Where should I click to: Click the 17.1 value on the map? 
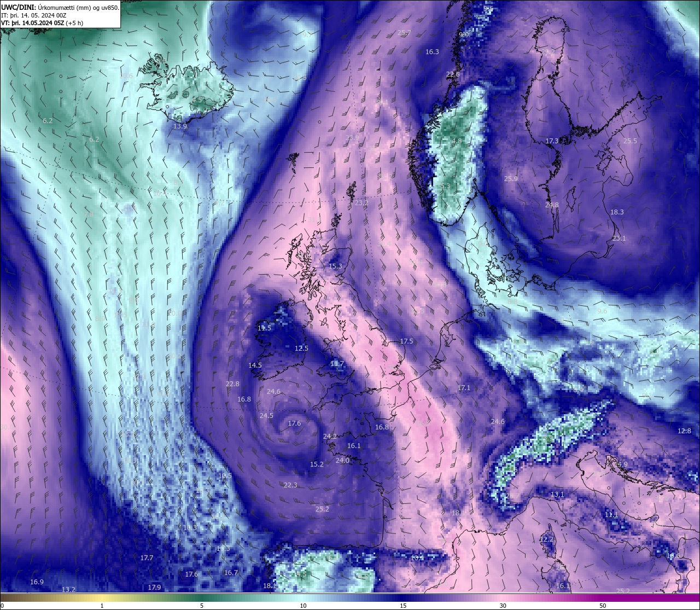coord(464,388)
